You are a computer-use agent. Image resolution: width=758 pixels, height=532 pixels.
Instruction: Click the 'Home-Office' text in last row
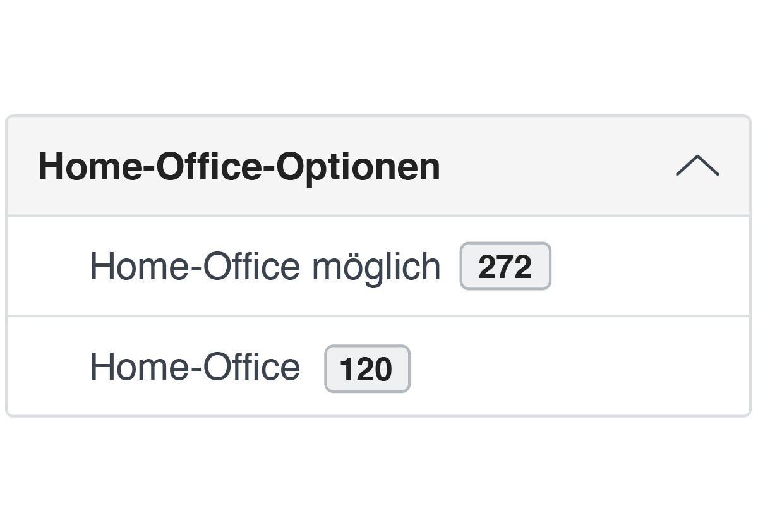195,367
